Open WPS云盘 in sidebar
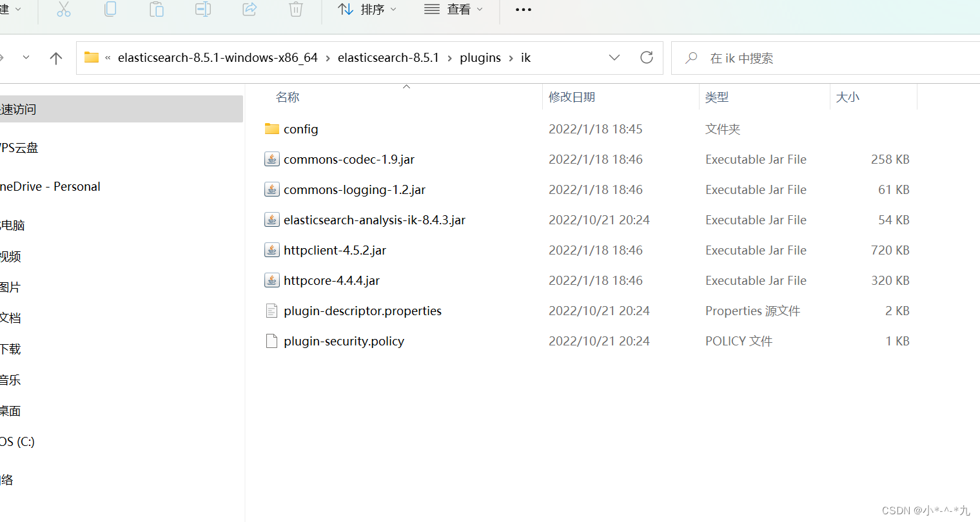 [x=19, y=148]
